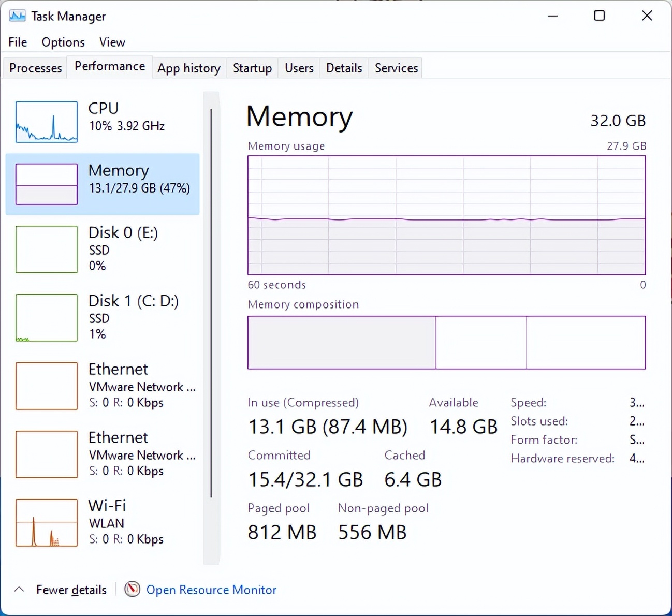Click the Task Manager app icon in title bar

coord(17,16)
